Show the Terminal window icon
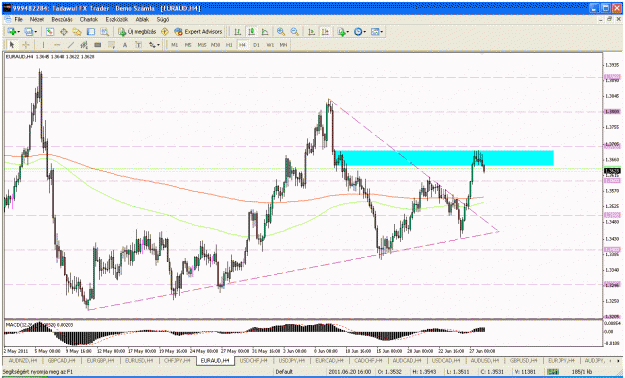Screen dimensions: 625x378 pyautogui.click(x=91, y=32)
